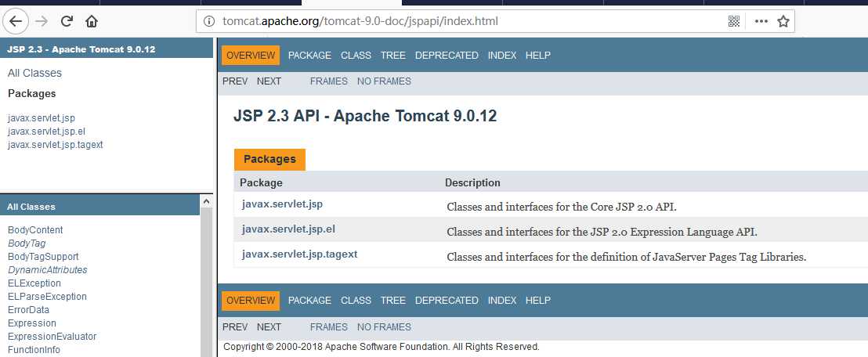This screenshot has width=868, height=357.
Task: Click the Core JSP 2.0 API description text
Action: pos(562,207)
